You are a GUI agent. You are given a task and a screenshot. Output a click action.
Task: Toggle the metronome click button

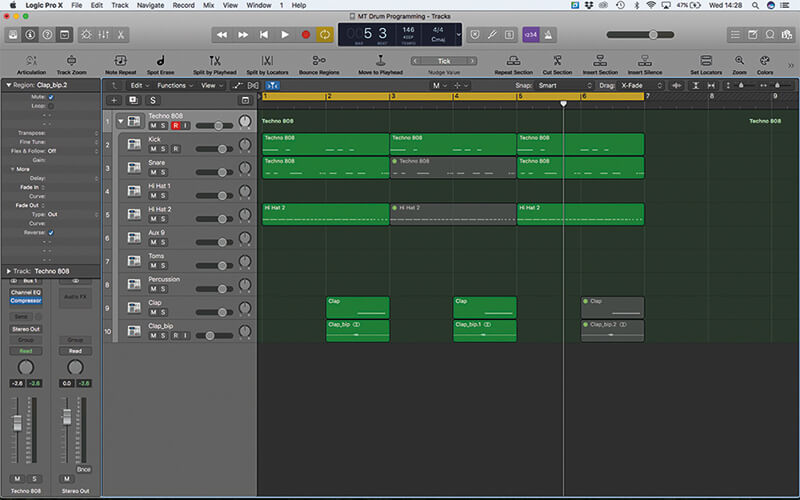(548, 35)
